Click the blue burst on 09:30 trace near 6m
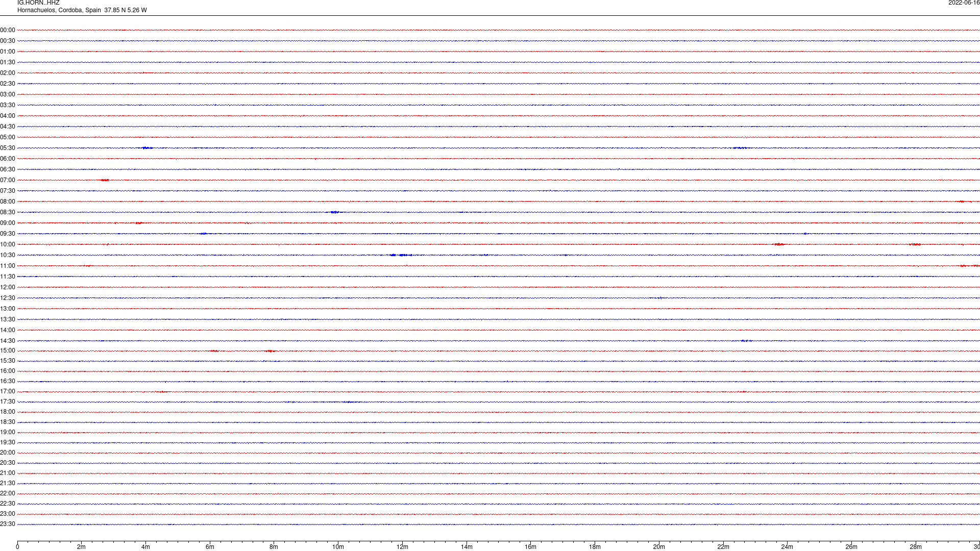Viewport: 980px width, 551px height. [x=204, y=234]
